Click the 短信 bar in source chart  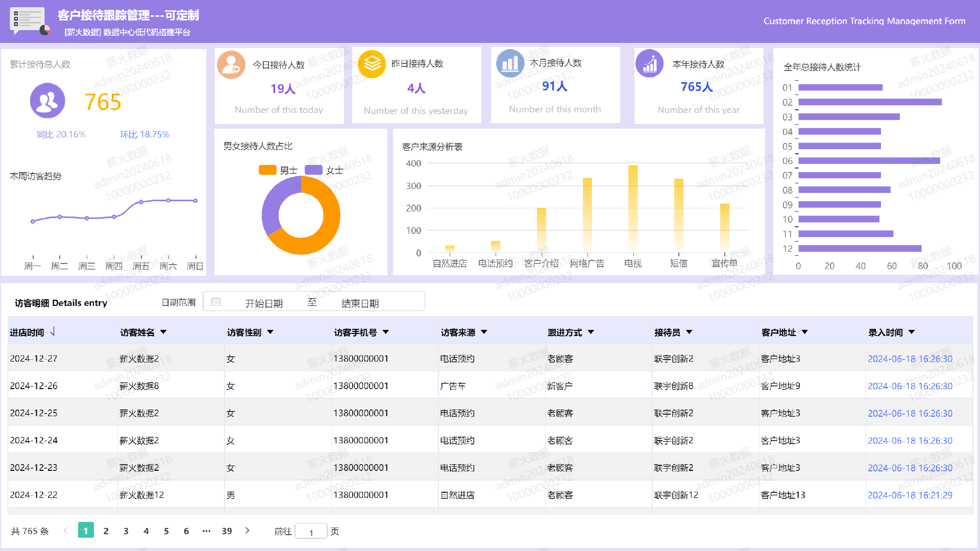679,215
